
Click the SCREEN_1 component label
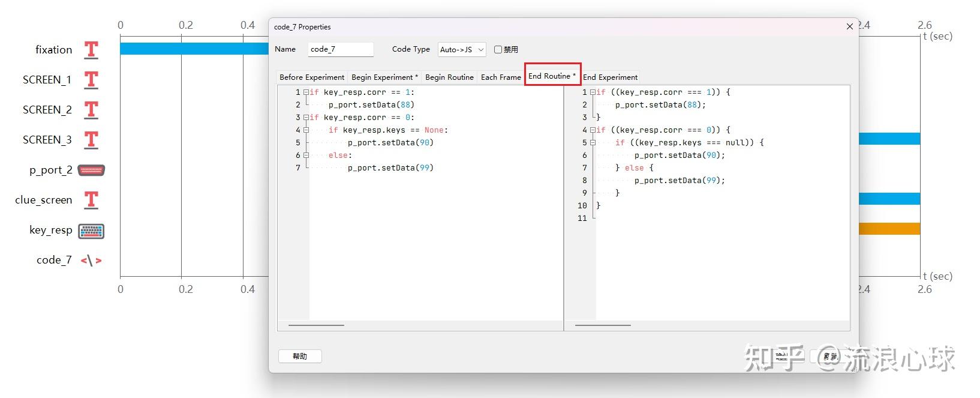[47, 80]
